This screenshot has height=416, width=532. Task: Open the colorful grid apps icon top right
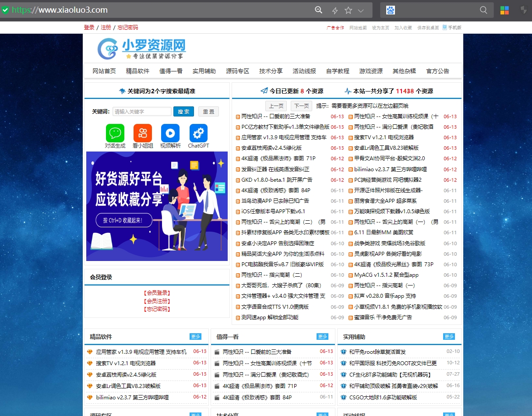[x=504, y=10]
